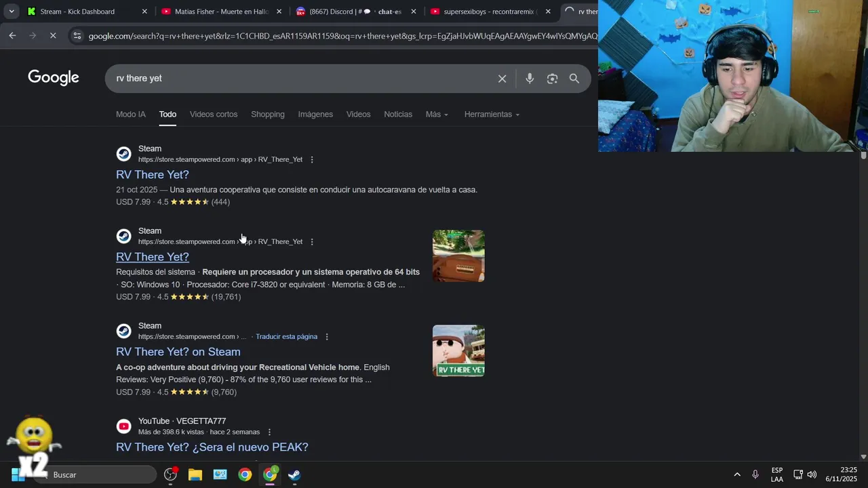This screenshot has height=488, width=868.
Task: Change input language ESP LAA
Action: tap(777, 474)
